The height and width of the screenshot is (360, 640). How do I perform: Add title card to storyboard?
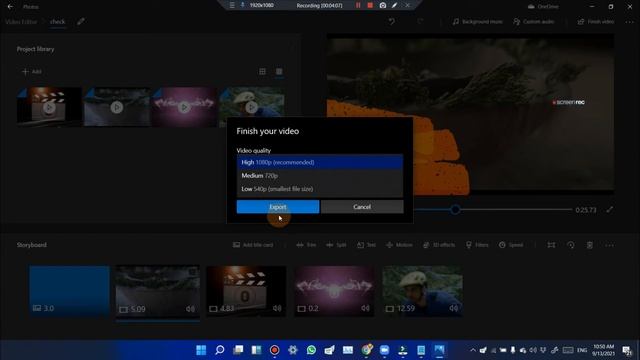[253, 245]
